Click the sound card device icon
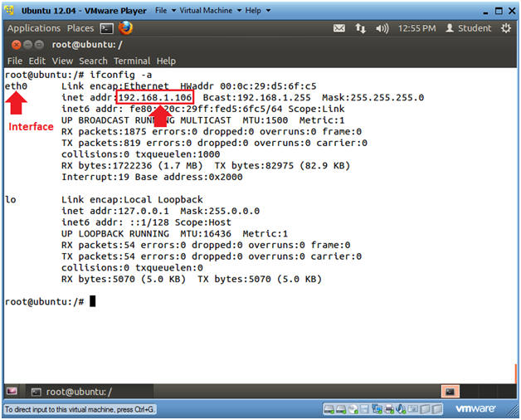 [x=401, y=409]
